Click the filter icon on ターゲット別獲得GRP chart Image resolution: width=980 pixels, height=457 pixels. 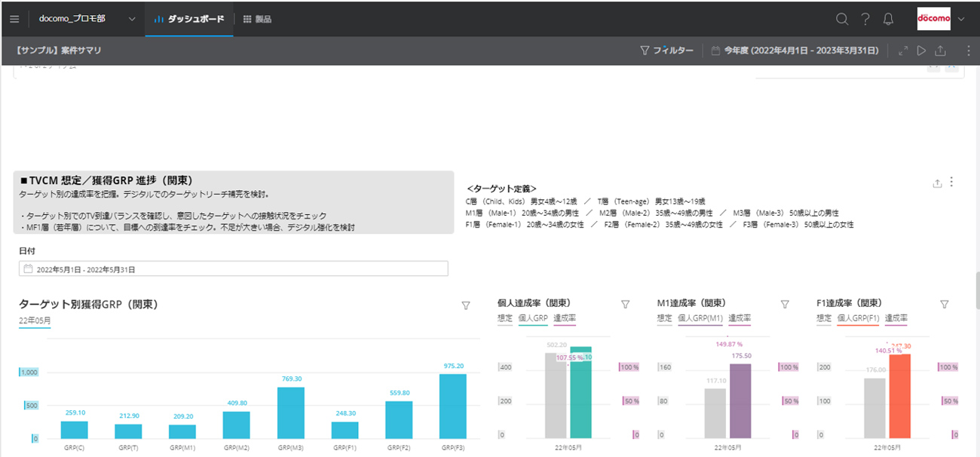pyautogui.click(x=466, y=305)
